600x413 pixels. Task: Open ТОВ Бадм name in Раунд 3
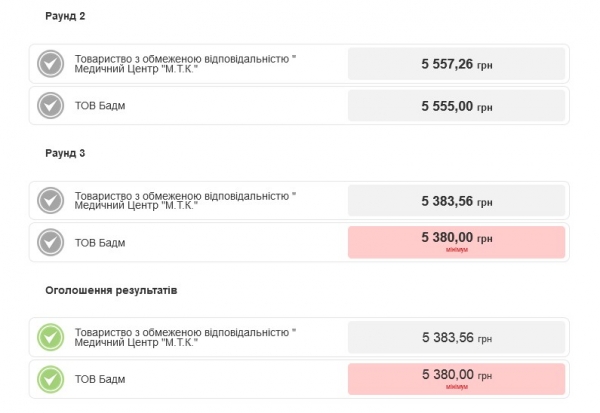(x=100, y=243)
